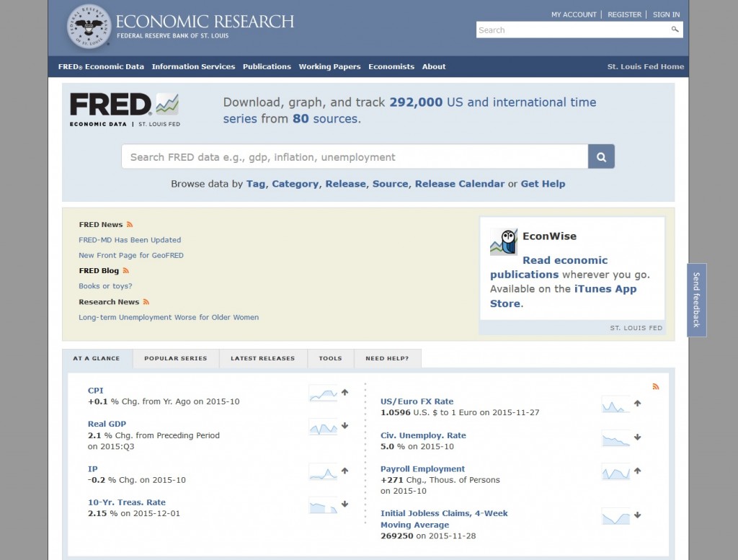Open the US/Euro FX Rate series link

click(x=417, y=401)
